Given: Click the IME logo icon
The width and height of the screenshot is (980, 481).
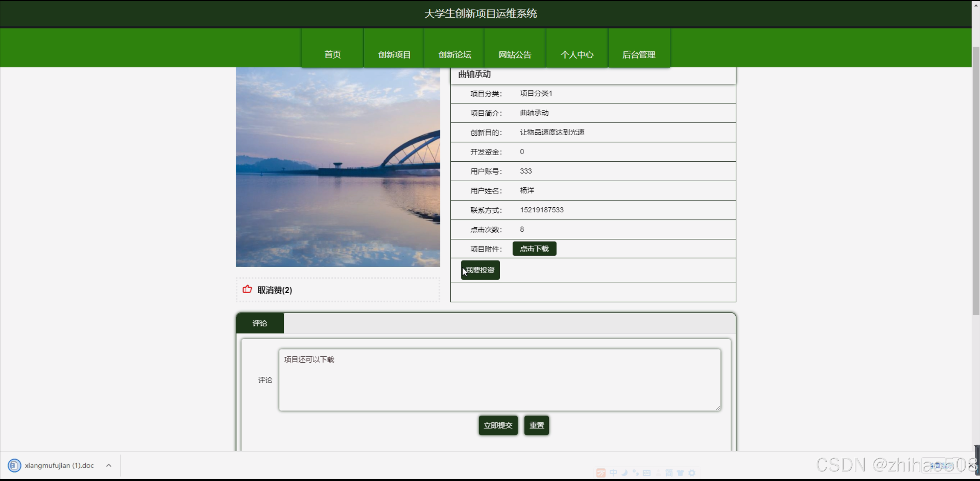Looking at the screenshot, I should pyautogui.click(x=601, y=473).
